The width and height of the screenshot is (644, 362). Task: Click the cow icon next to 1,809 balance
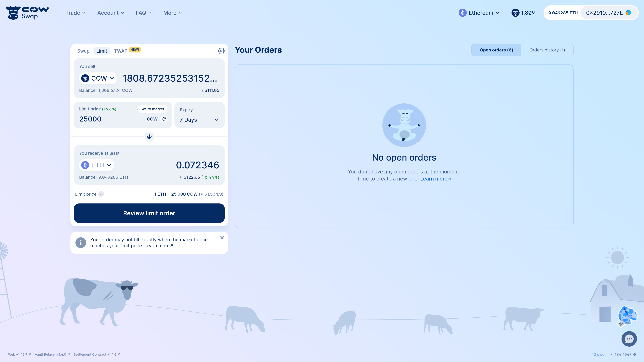[x=515, y=13]
